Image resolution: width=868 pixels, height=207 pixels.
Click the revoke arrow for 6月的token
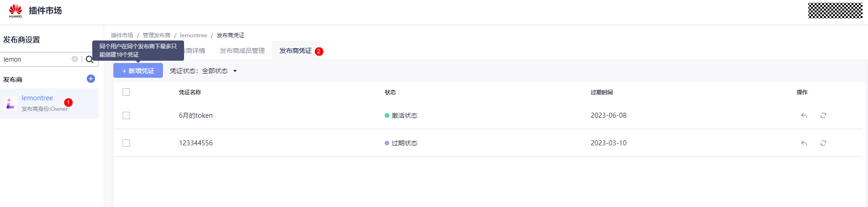click(804, 115)
